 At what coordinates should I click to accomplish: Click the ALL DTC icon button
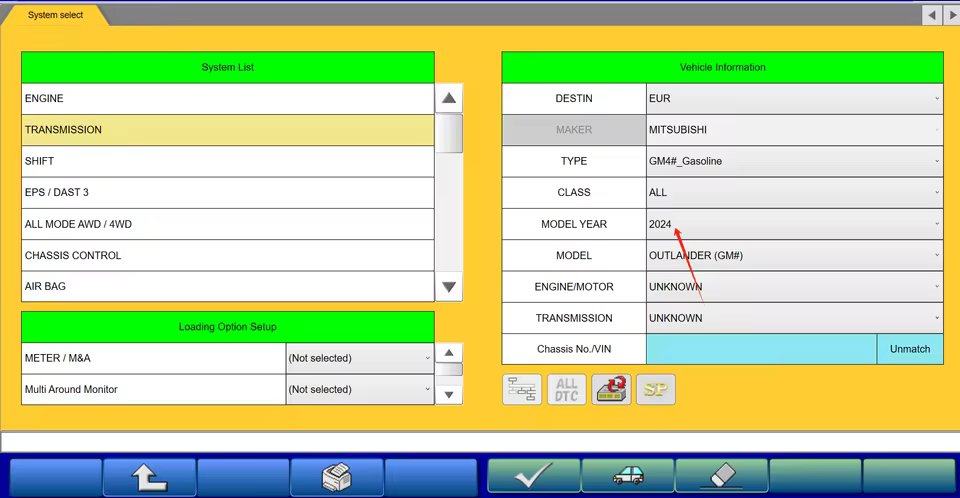point(567,389)
